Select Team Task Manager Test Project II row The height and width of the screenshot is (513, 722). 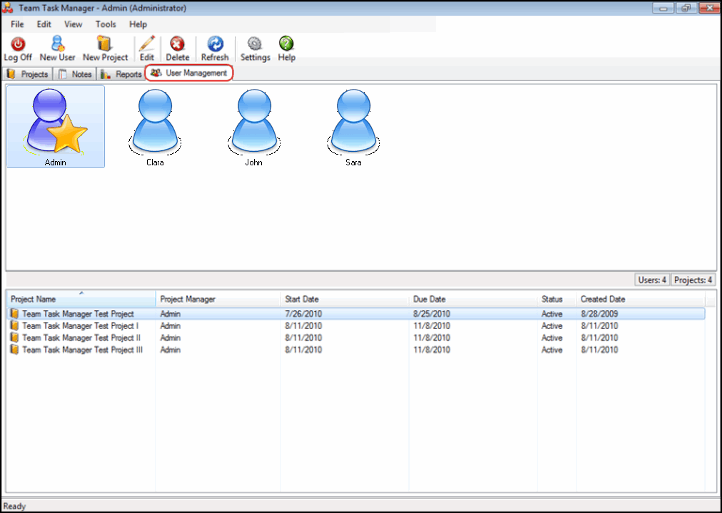point(80,338)
